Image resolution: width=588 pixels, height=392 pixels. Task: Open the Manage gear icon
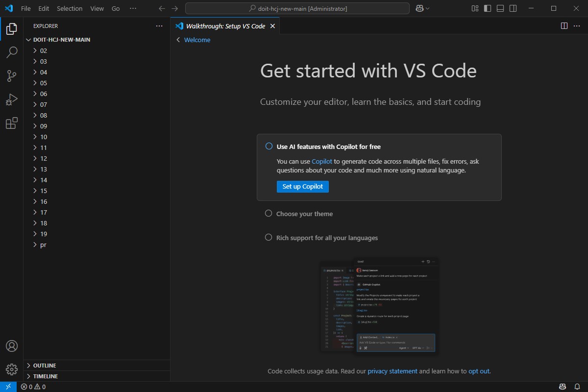point(12,369)
